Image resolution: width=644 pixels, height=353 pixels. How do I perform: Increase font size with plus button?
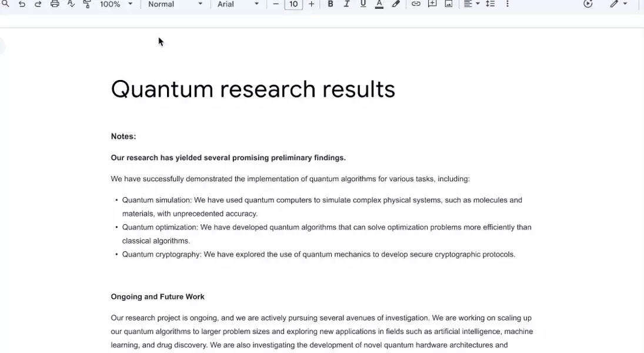pos(311,4)
